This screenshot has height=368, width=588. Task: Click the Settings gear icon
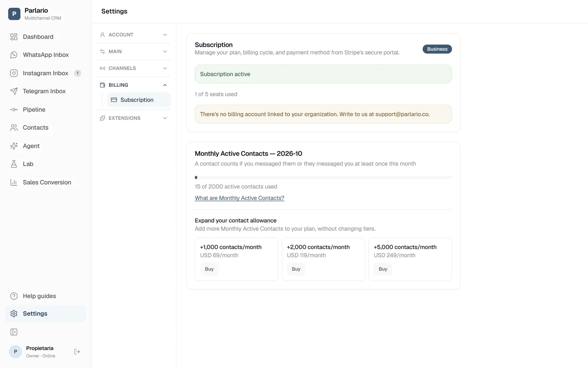point(14,314)
